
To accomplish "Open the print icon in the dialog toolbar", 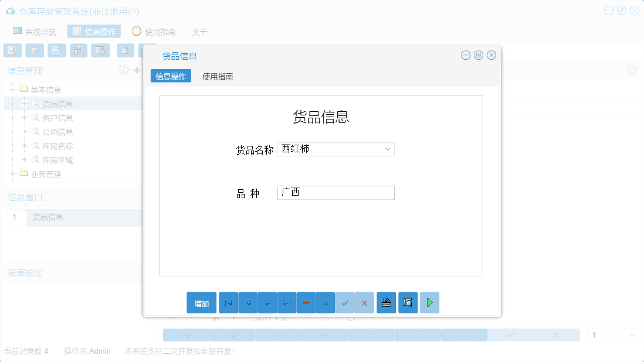I will click(x=386, y=302).
